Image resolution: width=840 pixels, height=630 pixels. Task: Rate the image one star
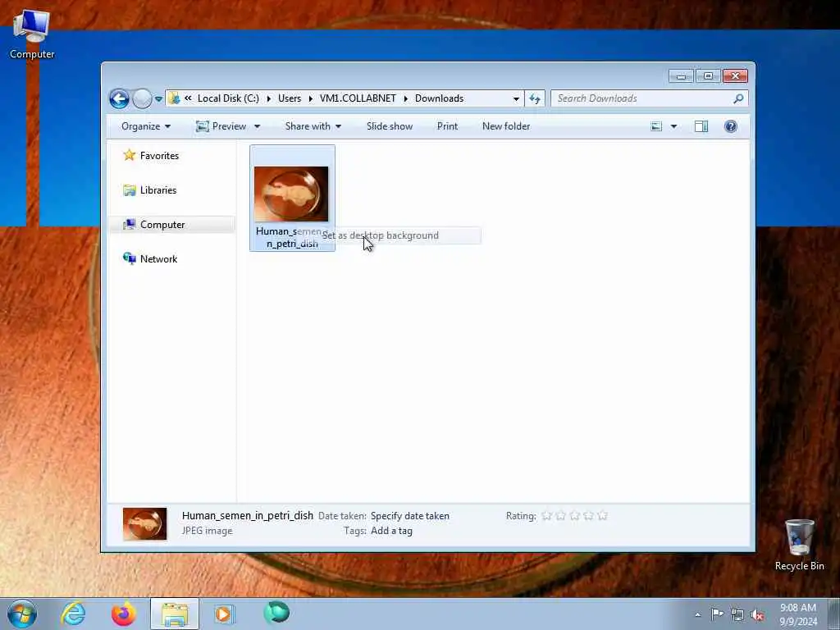click(x=546, y=516)
